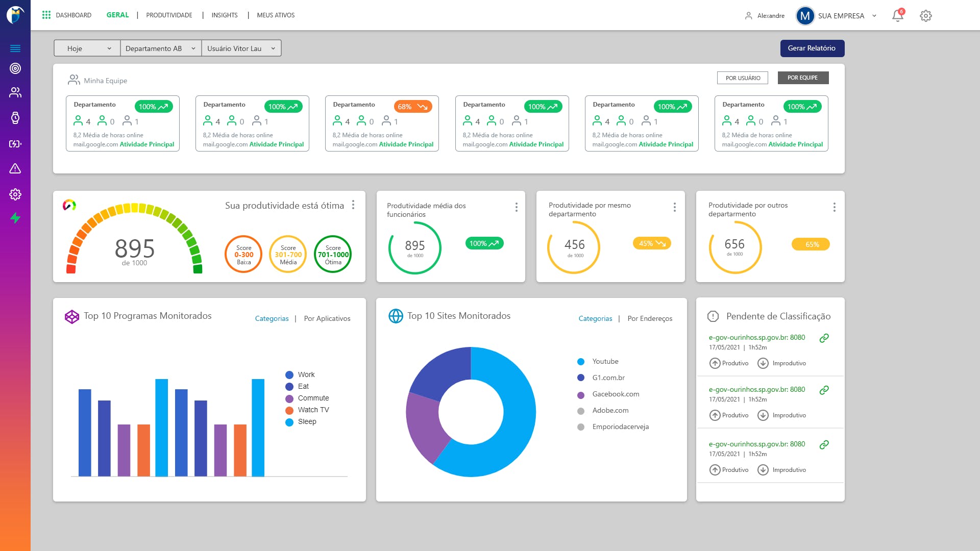Viewport: 980px width, 551px height.
Task: Open the hamburger menu icon in sidebar
Action: (15, 48)
